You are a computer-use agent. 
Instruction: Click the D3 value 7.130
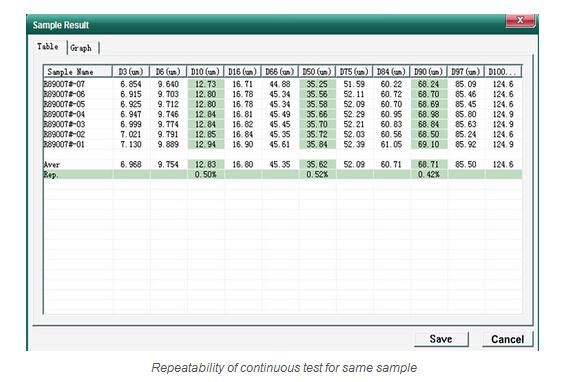pyautogui.click(x=131, y=144)
